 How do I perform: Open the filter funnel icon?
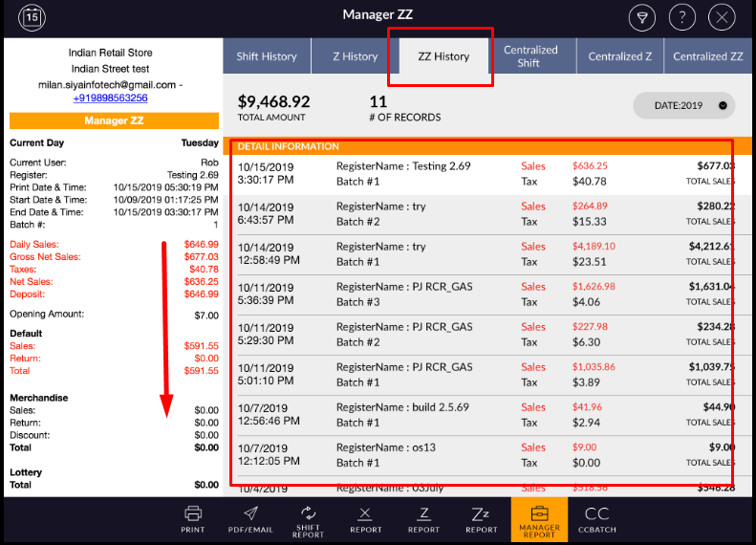tap(642, 17)
